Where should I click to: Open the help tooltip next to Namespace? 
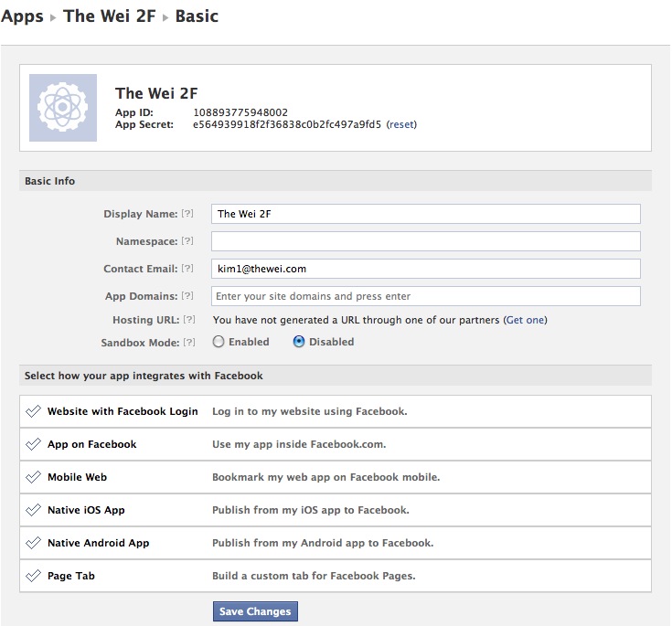click(x=187, y=241)
